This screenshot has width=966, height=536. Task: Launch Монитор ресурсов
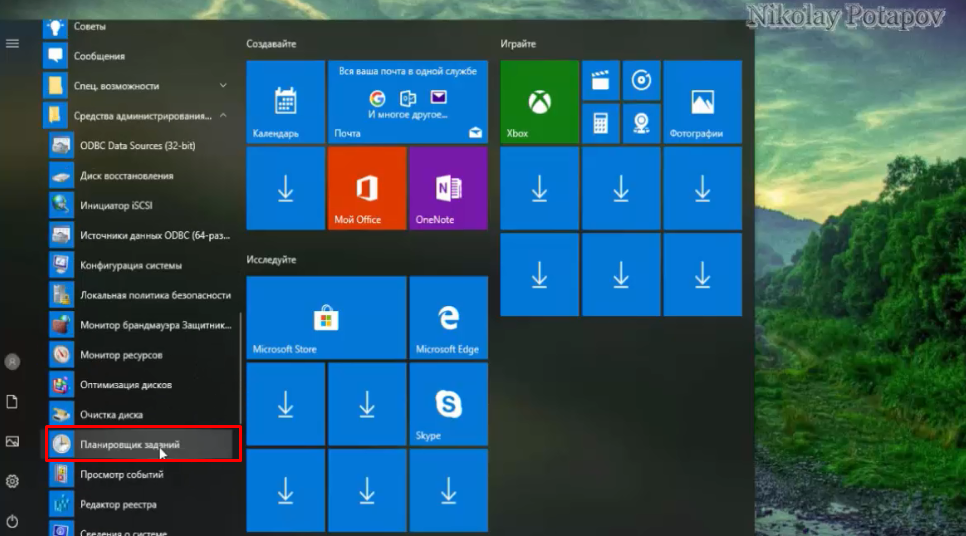coord(141,355)
